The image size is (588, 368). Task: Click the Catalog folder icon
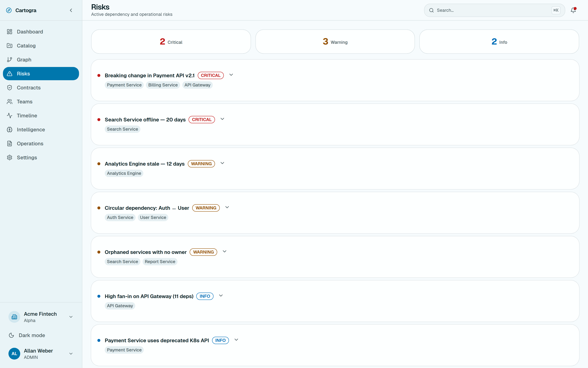[x=10, y=45]
